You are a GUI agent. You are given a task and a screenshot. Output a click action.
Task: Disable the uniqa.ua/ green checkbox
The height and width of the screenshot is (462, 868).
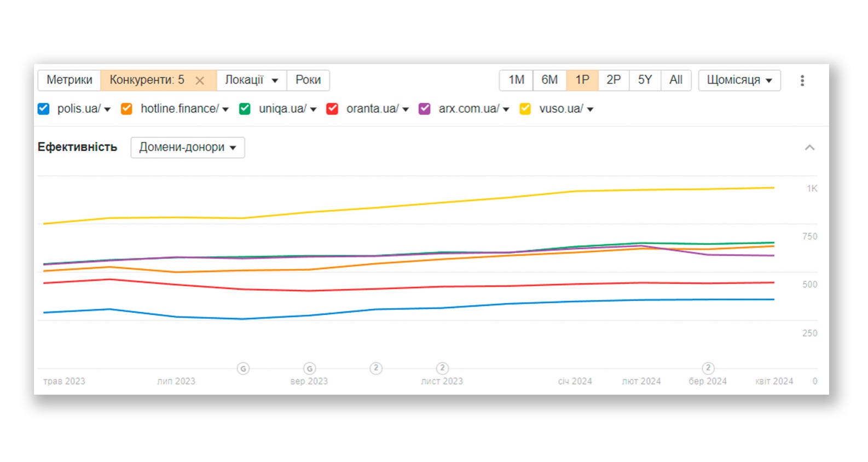point(245,109)
